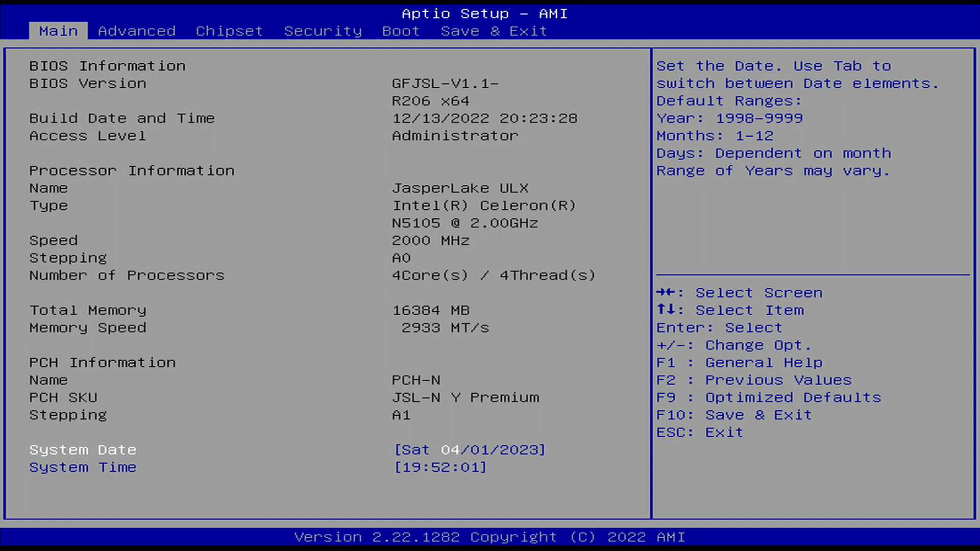The height and width of the screenshot is (551, 980).
Task: Click the BIOS Information heading
Action: (x=107, y=66)
